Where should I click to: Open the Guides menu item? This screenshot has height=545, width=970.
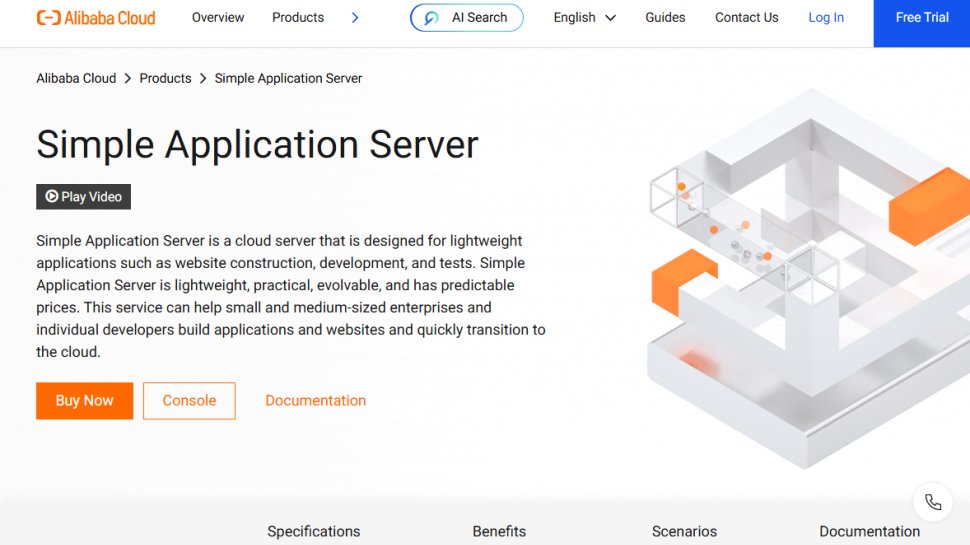pos(665,17)
